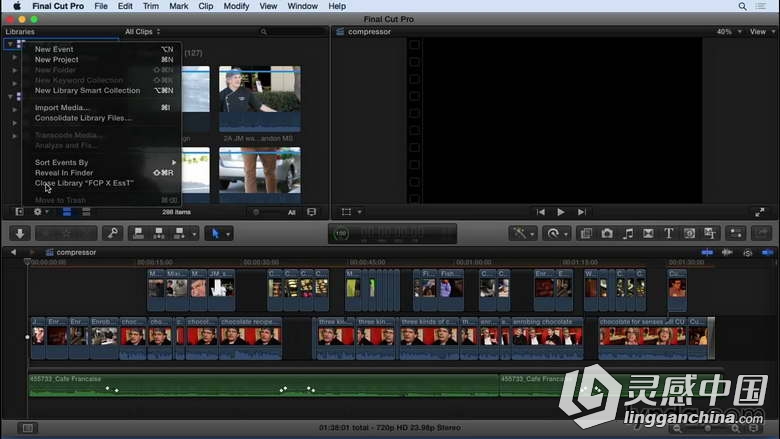Open the keyword editor key icon

coord(113,233)
